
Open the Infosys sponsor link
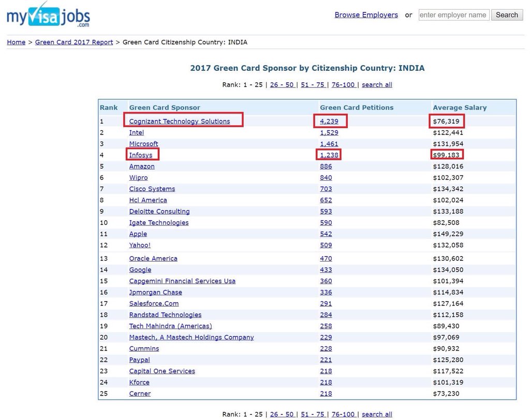[141, 155]
